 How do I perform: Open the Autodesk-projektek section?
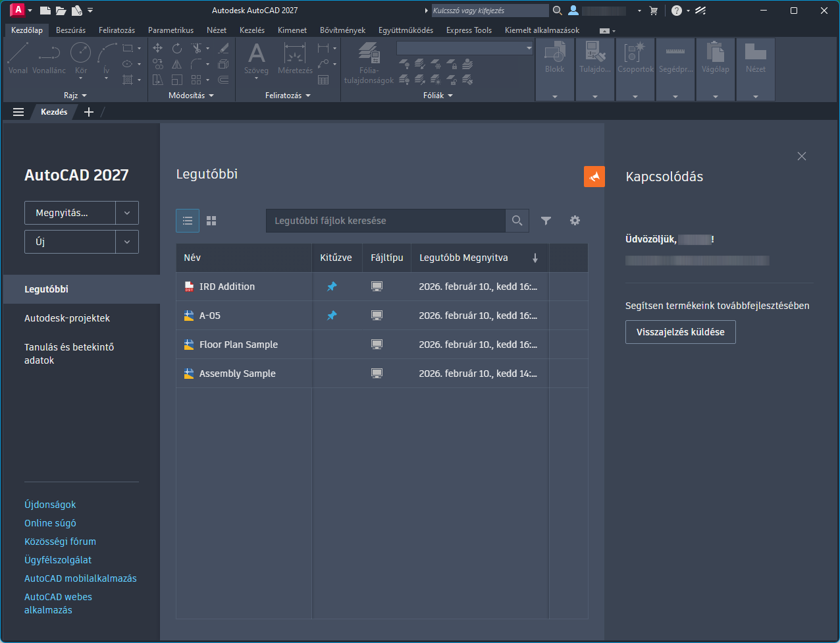[x=67, y=318]
